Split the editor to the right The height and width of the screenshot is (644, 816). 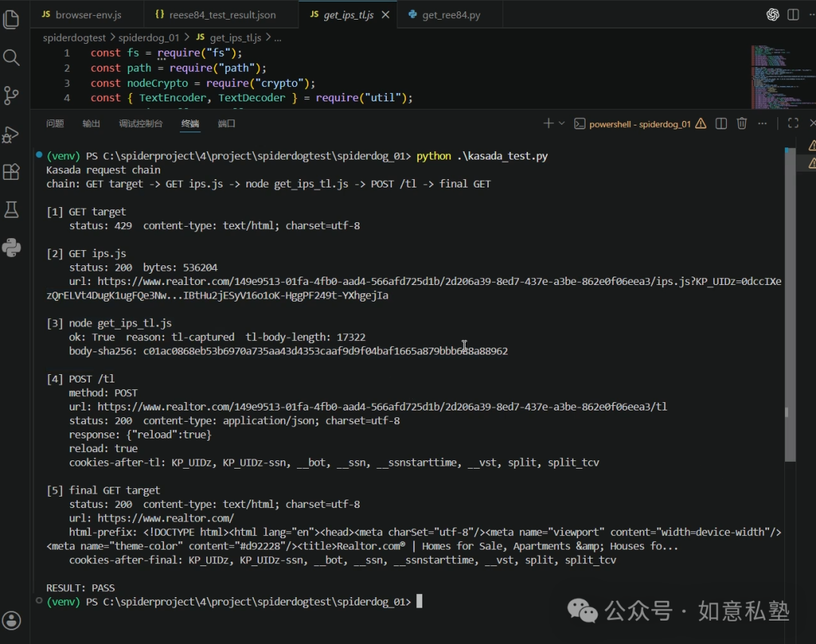pos(793,14)
